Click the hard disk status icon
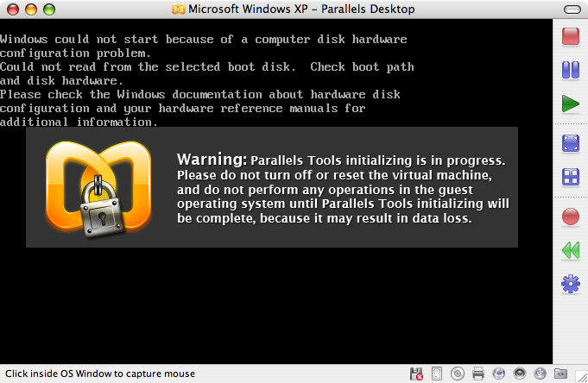This screenshot has height=383, width=588. click(437, 374)
